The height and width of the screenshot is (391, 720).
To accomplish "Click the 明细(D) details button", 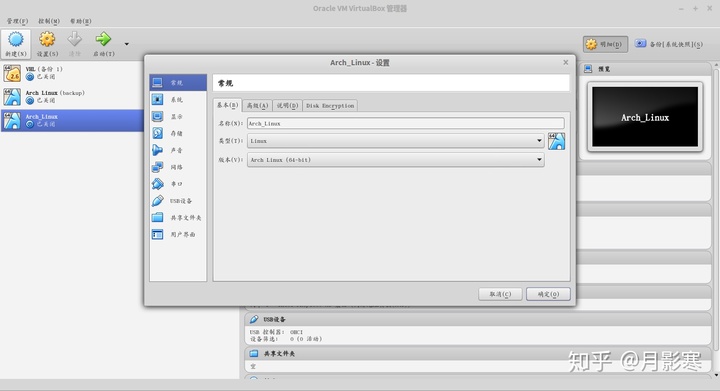I will pyautogui.click(x=605, y=44).
